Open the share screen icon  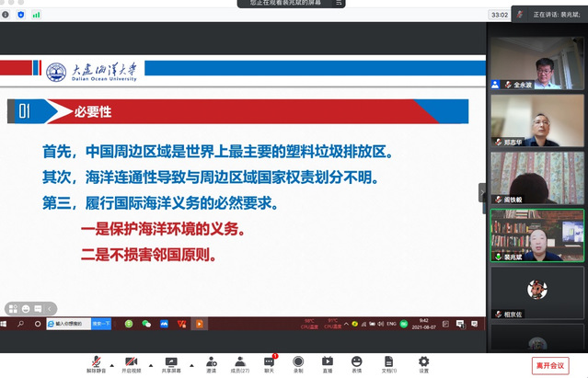coord(170,361)
